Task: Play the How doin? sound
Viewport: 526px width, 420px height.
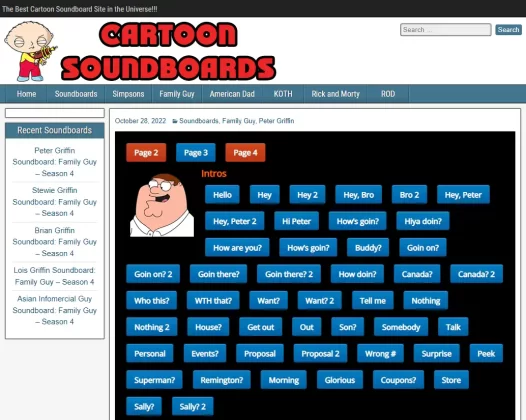Action: point(357,274)
